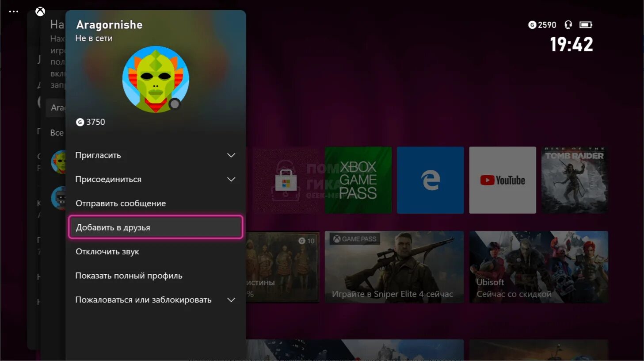The image size is (644, 361).
Task: Click the Все filter in the background panel
Action: (57, 133)
